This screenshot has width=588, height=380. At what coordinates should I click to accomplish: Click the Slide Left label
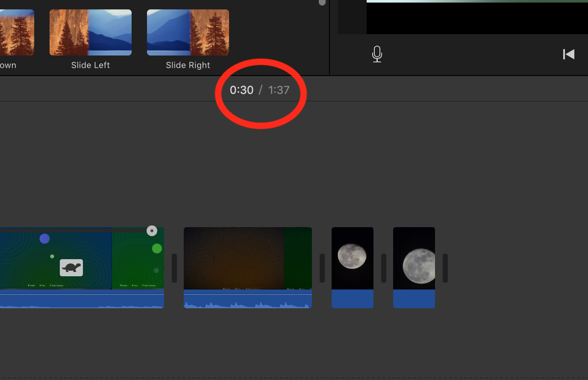[x=91, y=65]
